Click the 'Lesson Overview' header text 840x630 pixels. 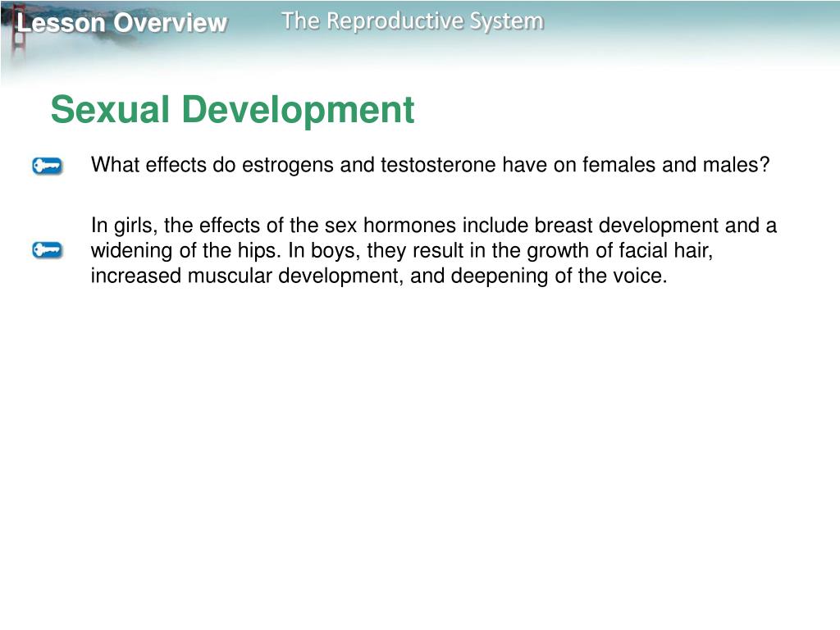122,23
